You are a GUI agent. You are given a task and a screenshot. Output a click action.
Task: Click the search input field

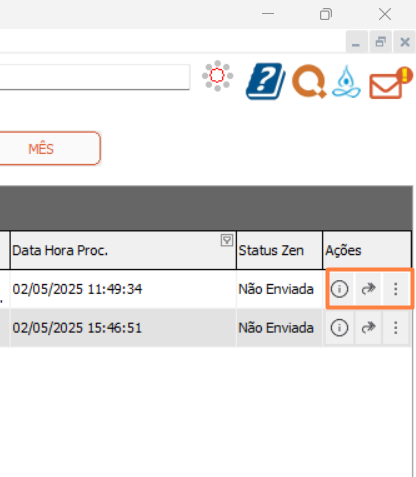click(95, 77)
